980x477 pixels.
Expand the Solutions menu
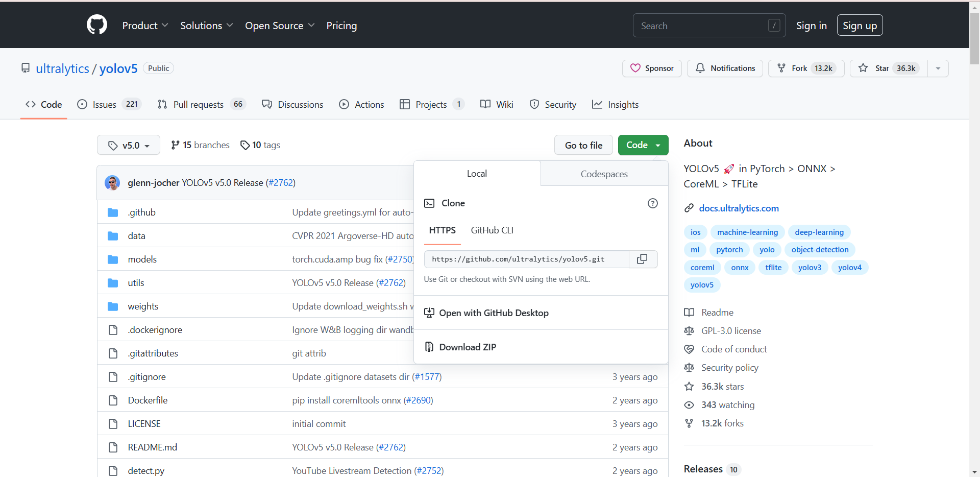[x=206, y=26]
